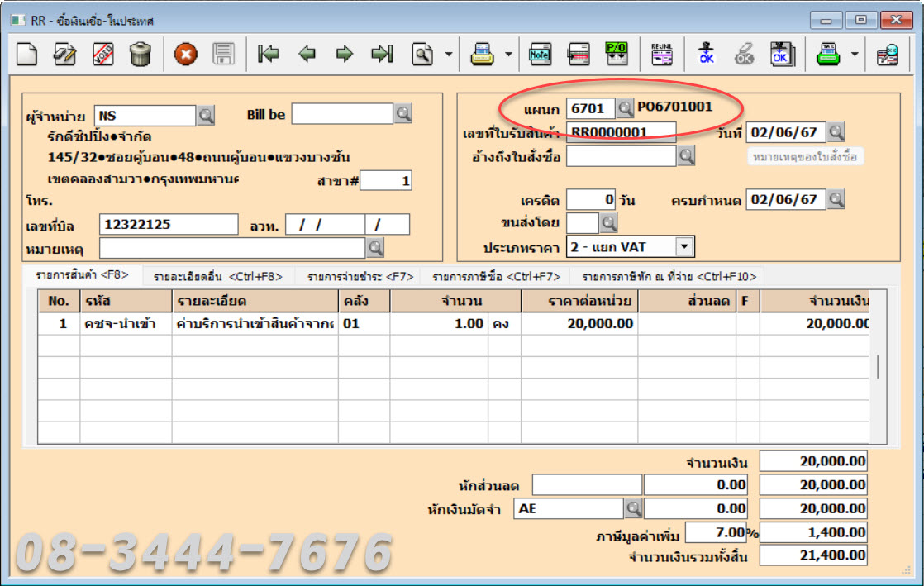Click the item table vertical scrollbar
This screenshot has height=586, width=924.
pyautogui.click(x=878, y=367)
